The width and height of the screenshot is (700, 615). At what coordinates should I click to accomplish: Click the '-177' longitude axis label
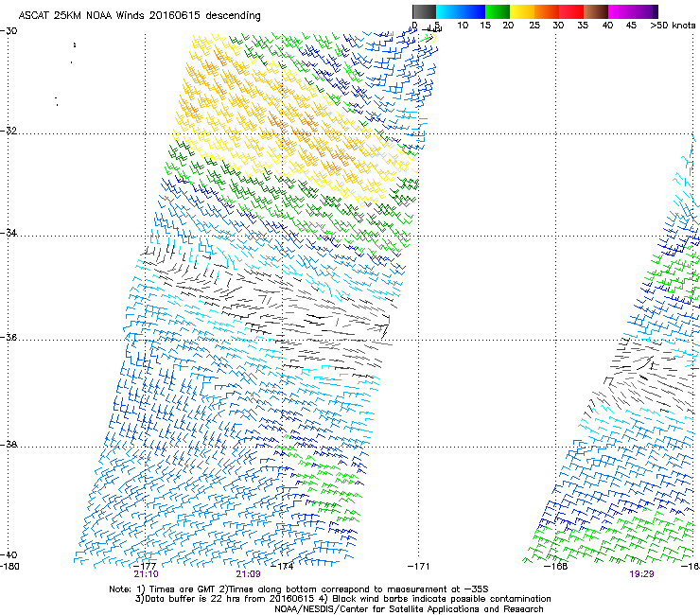point(145,567)
